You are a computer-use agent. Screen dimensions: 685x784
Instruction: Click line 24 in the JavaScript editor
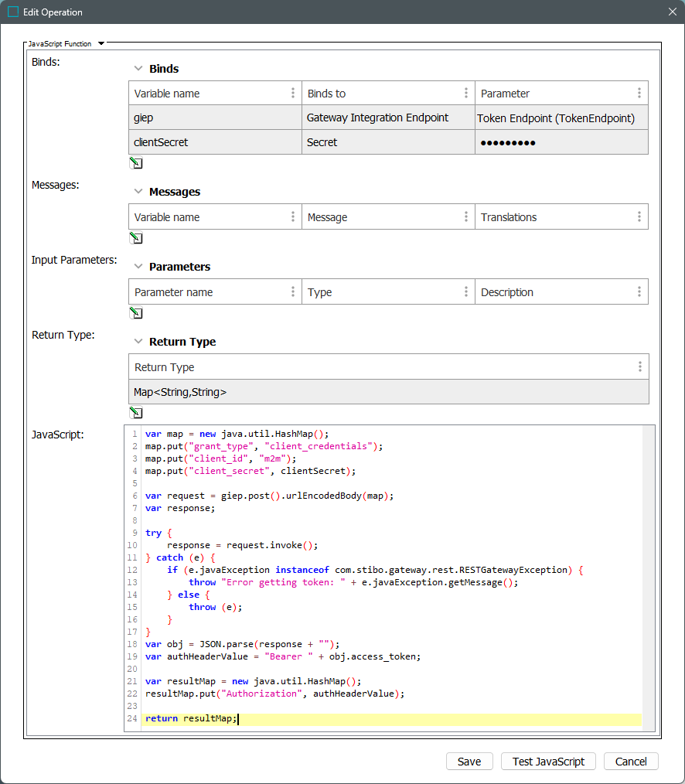pos(387,719)
